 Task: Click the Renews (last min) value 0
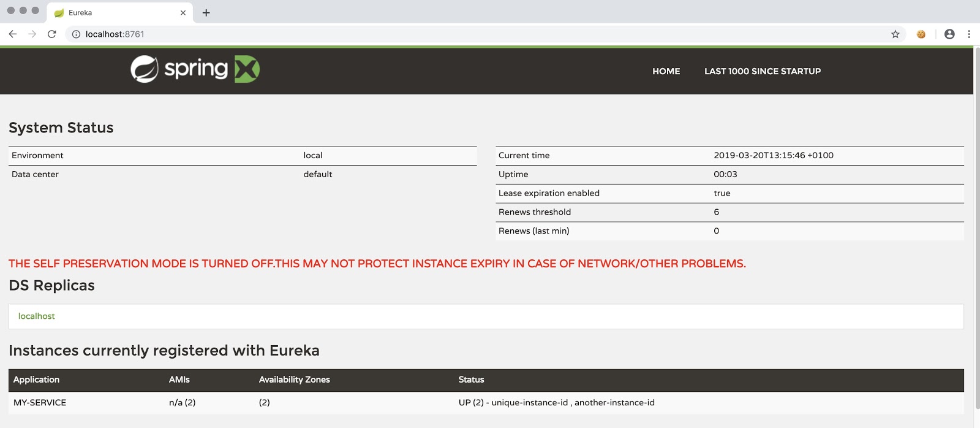pos(717,231)
